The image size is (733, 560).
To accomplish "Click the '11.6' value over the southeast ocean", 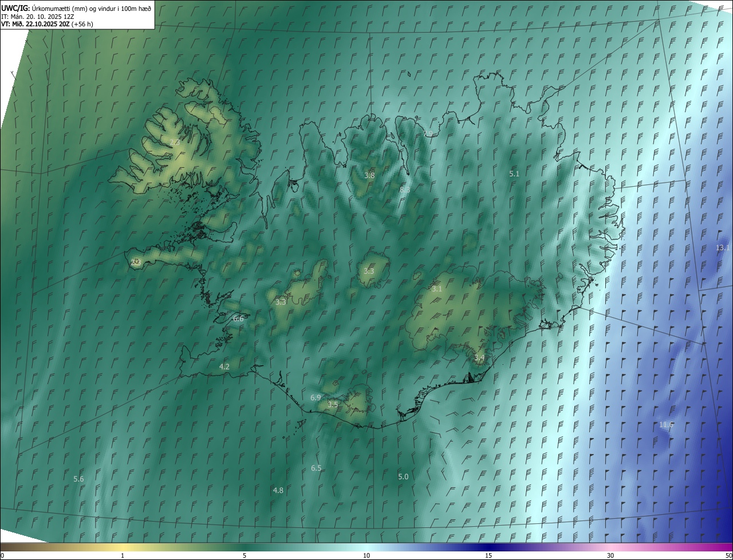I will point(666,425).
